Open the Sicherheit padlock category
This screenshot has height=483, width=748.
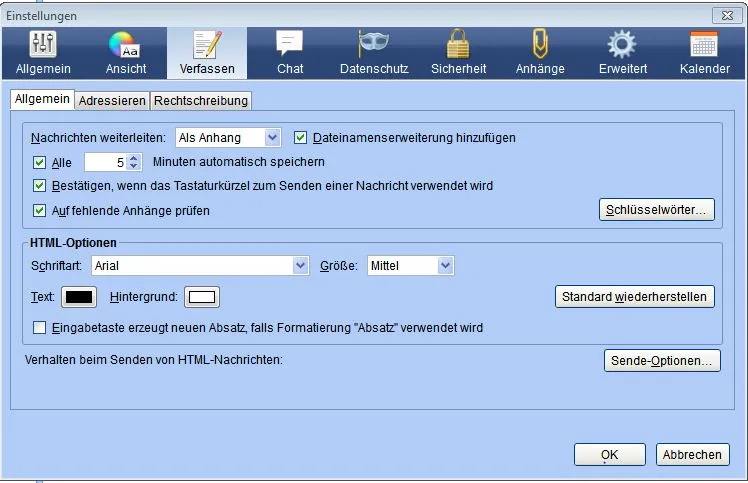[458, 53]
